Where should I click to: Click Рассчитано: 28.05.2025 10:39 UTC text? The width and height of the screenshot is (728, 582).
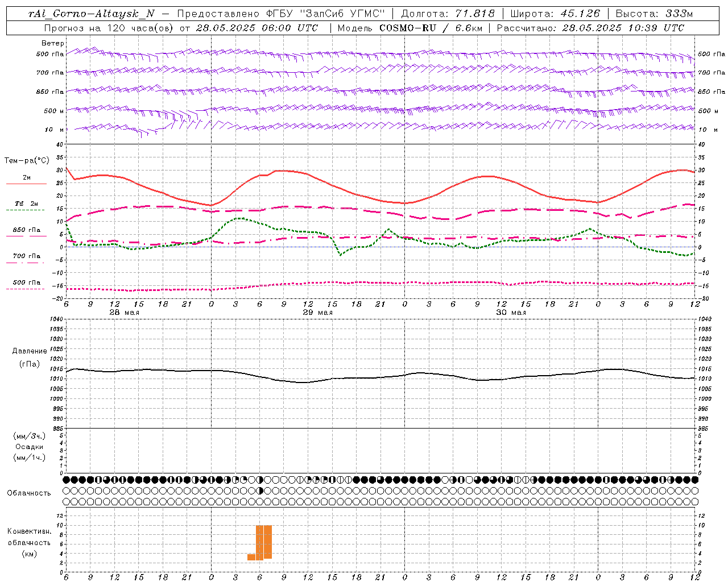[590, 27]
